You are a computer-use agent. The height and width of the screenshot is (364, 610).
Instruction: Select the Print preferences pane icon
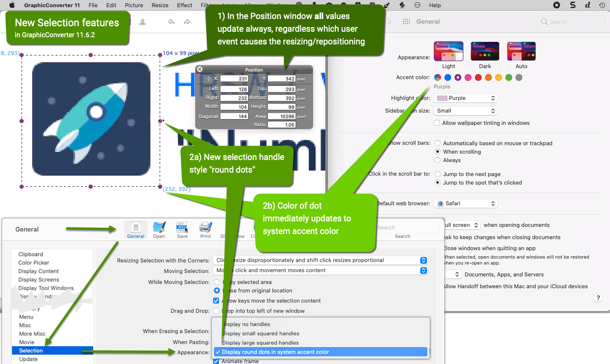[205, 229]
